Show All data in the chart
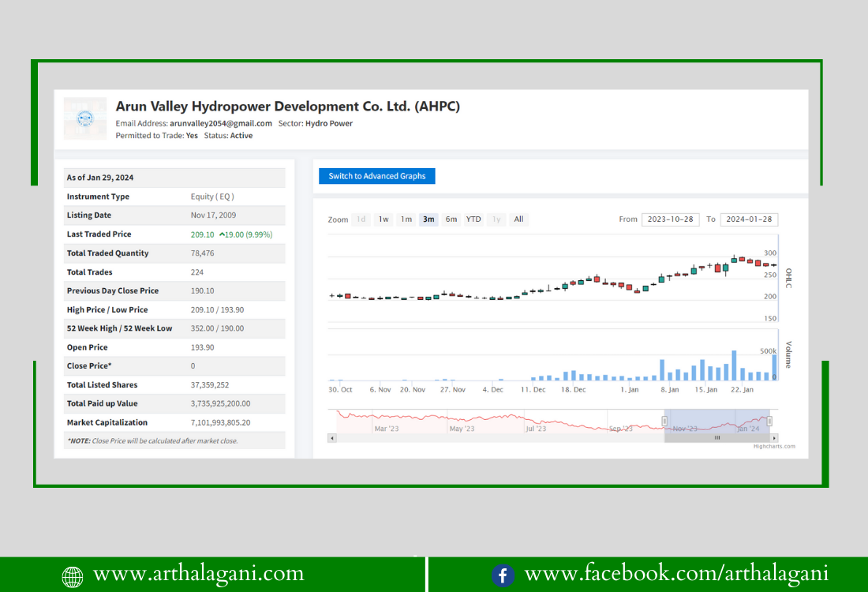Screen dimensions: 868x592 click(x=518, y=219)
